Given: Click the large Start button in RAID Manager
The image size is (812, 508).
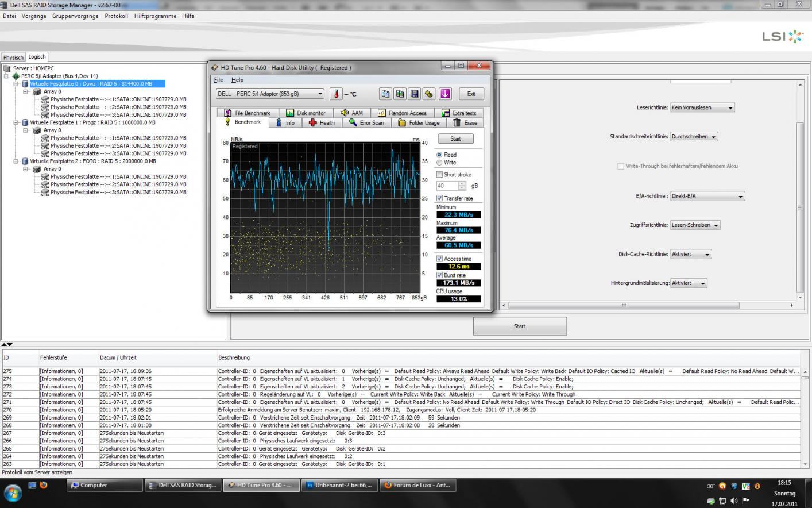Looking at the screenshot, I should [520, 326].
